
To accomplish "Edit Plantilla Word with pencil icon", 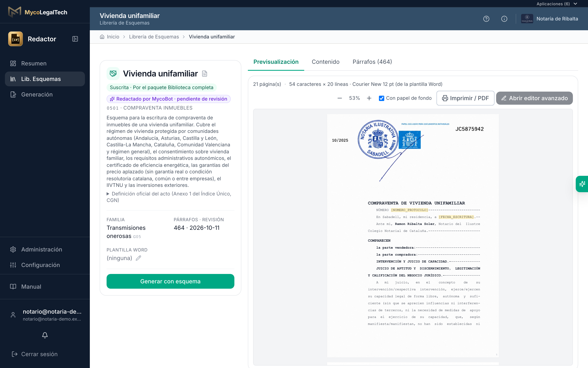I will 138,258.
